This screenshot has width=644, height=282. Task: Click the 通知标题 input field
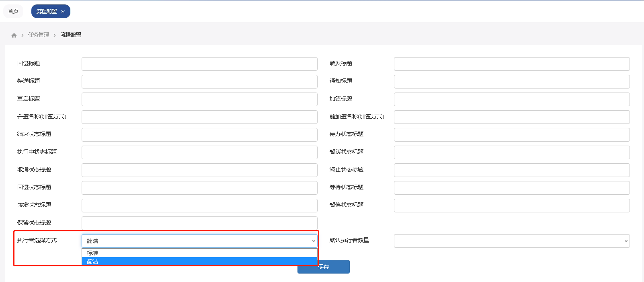point(511,82)
